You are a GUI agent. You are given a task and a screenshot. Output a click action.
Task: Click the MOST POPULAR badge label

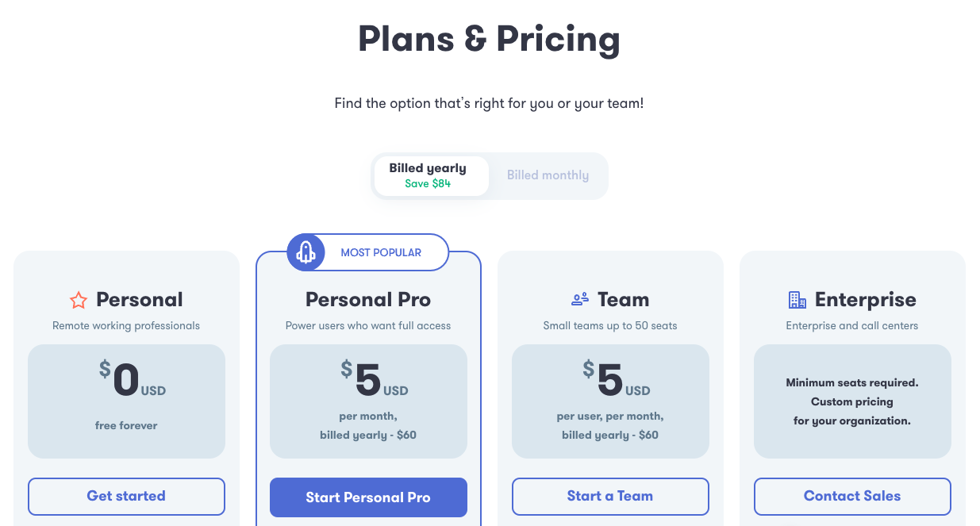click(x=381, y=252)
